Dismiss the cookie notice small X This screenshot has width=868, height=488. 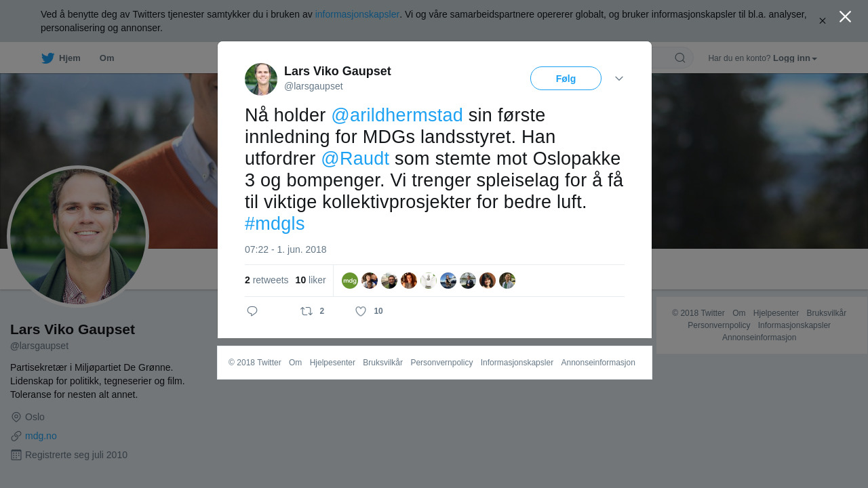click(822, 21)
